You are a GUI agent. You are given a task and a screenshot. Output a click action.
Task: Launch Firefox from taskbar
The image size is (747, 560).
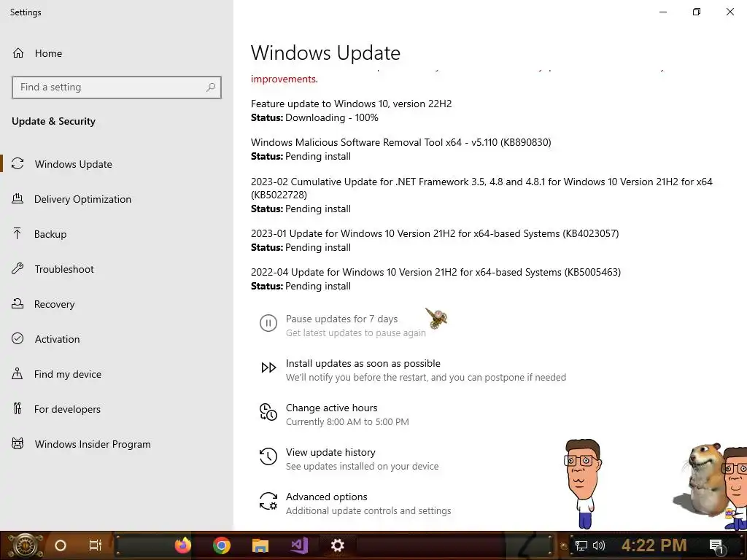tap(182, 545)
